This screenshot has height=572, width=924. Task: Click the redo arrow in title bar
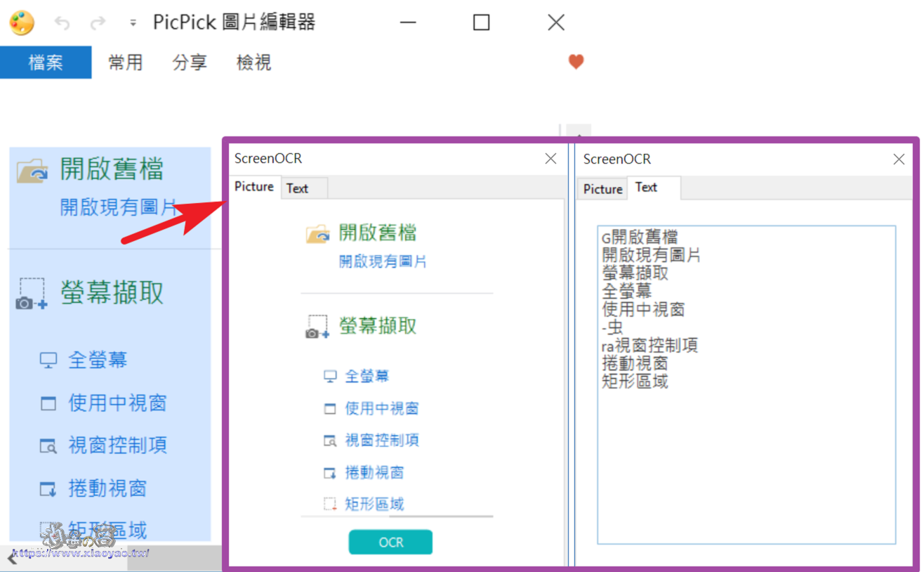(x=98, y=23)
